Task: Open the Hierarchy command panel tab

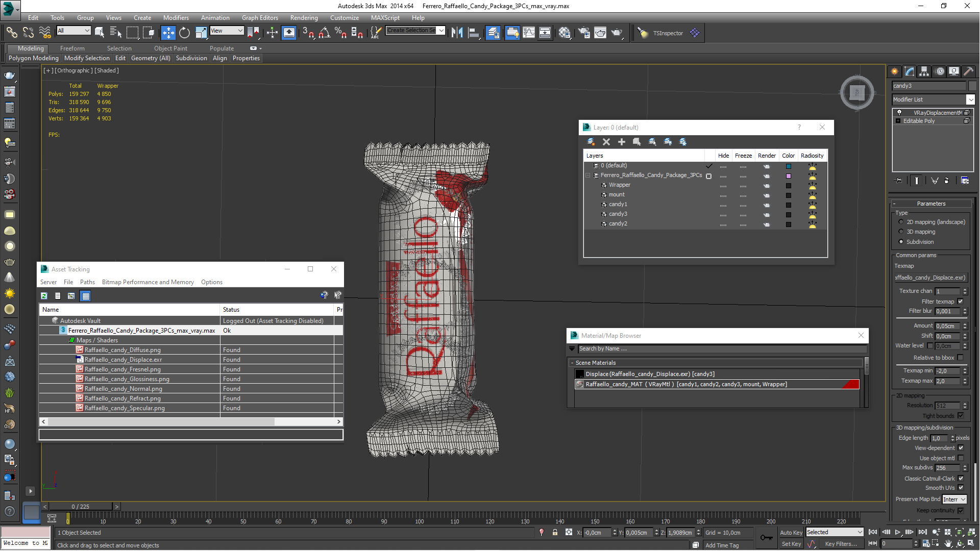Action: click(924, 71)
